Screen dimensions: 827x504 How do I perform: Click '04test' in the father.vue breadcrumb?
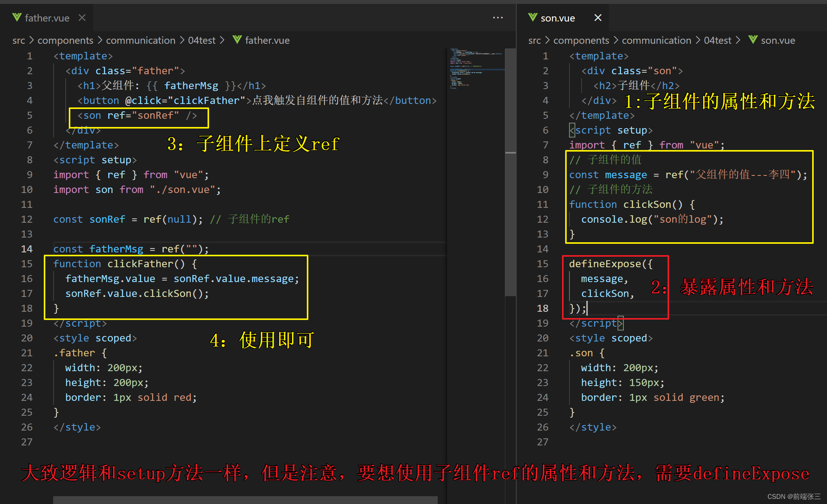tap(202, 40)
